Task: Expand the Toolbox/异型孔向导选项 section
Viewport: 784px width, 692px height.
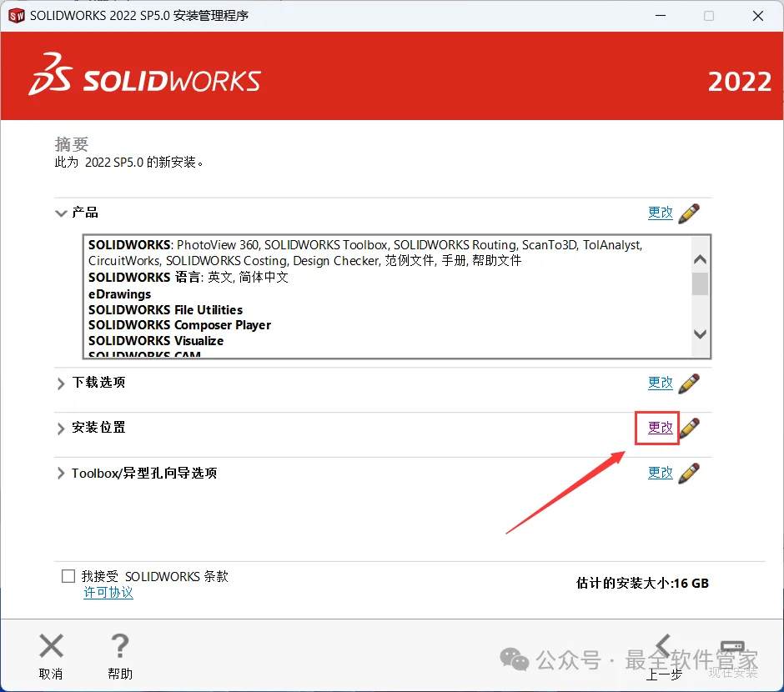Action: pyautogui.click(x=61, y=474)
